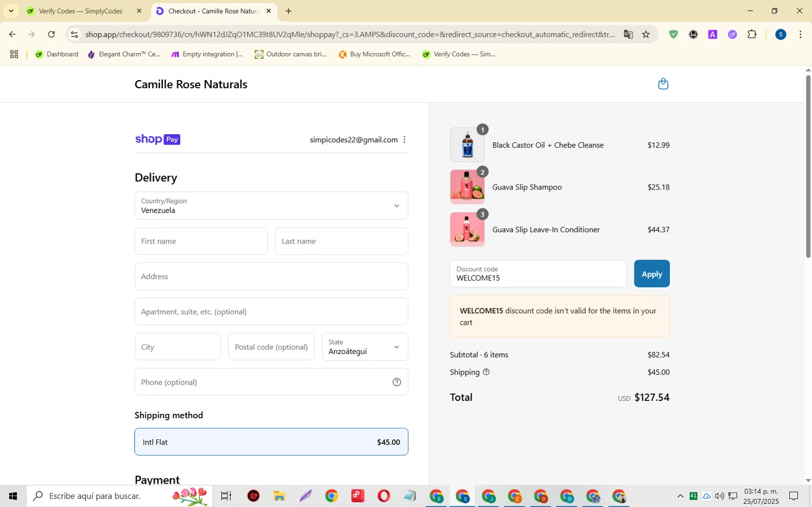Open the Dashboard bookmark
Screen dimensions: 812x507
57,54
